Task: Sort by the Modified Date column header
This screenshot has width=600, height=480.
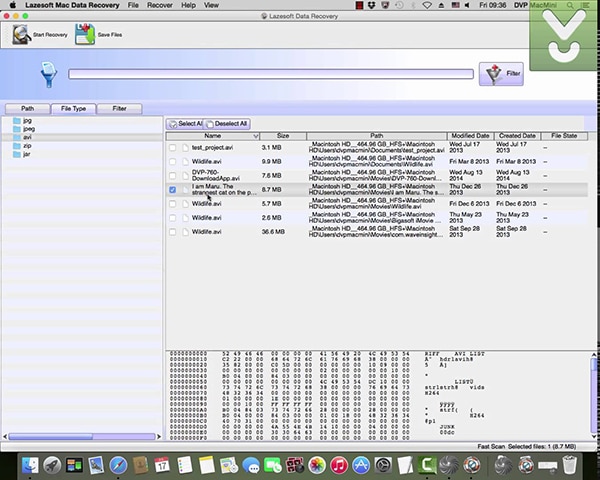Action: [x=470, y=136]
